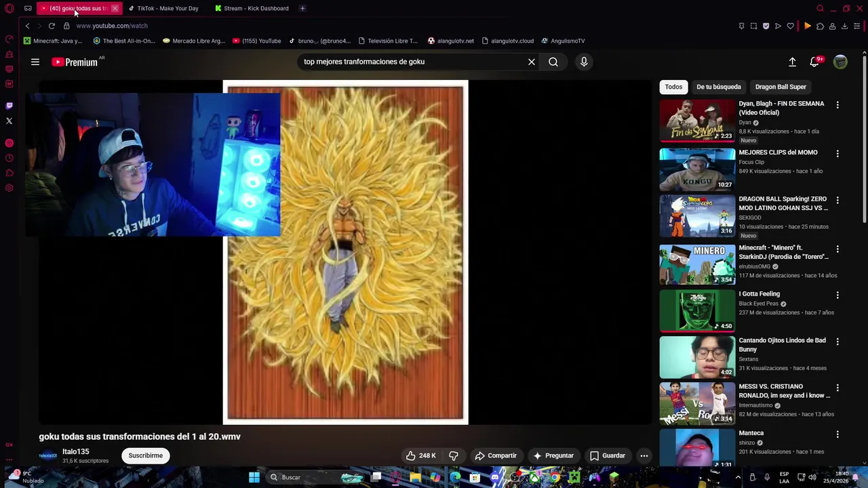The height and width of the screenshot is (488, 868).
Task: Open options for Minecraft Minero video
Action: (837, 249)
